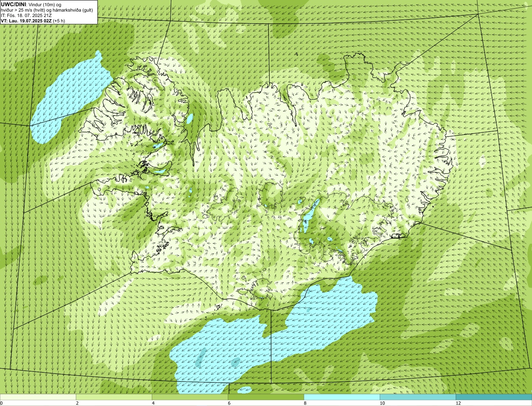Click the initial time 'IT: Fös. 18. 07. 2025 21Z'

[27, 15]
